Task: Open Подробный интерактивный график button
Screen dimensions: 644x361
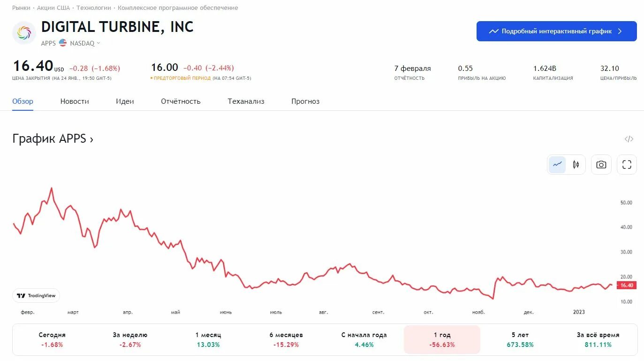Action: (x=557, y=31)
